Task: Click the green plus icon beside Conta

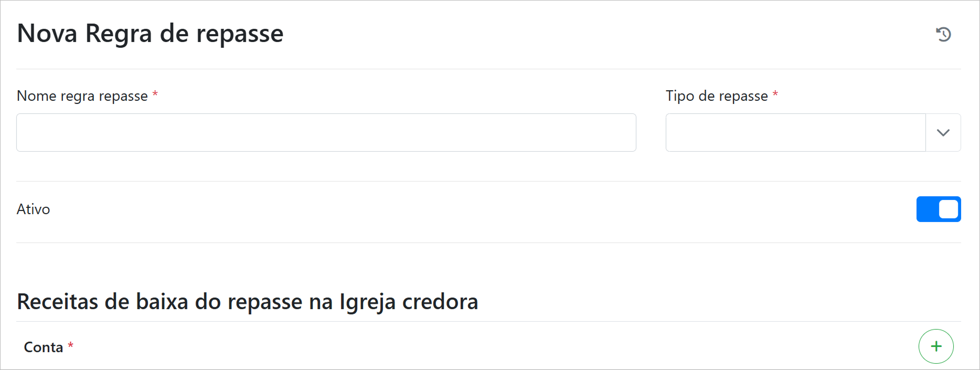Action: point(936,346)
